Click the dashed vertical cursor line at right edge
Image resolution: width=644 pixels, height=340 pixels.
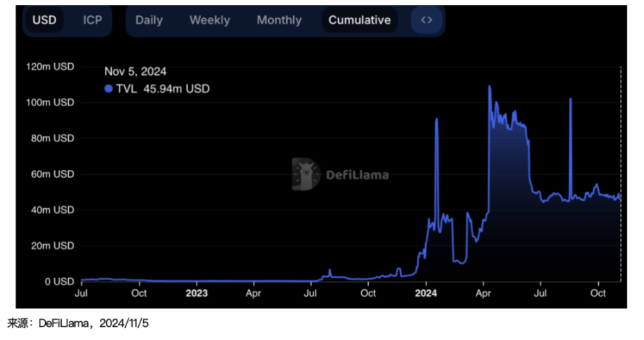coord(620,173)
